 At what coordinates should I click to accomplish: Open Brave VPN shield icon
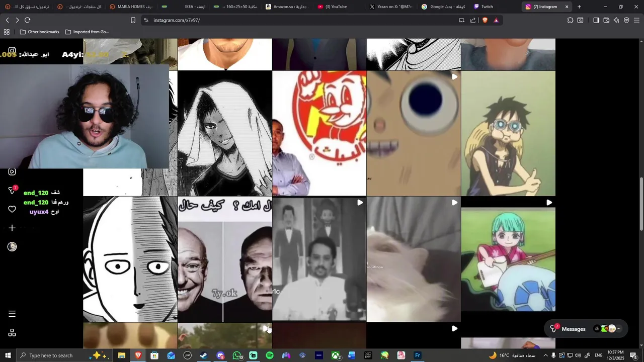click(x=626, y=20)
